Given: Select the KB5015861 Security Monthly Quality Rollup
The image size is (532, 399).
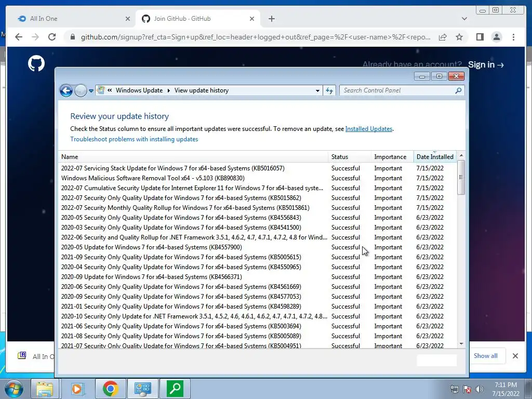Looking at the screenshot, I should coord(257,208).
